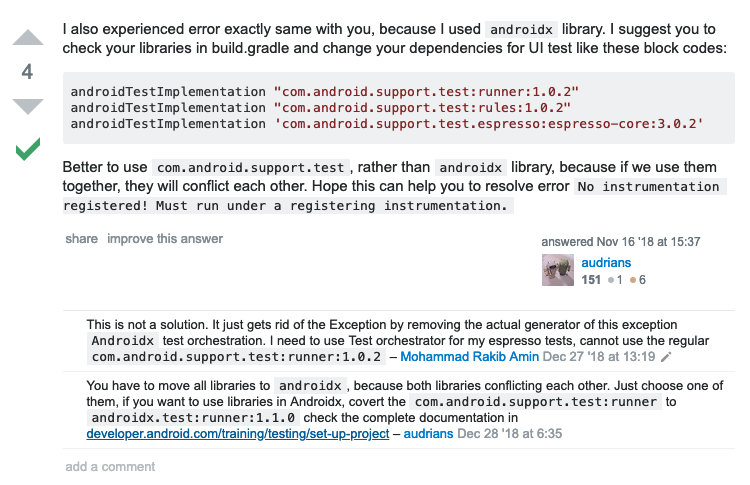Downvote this answer with the down arrow
750x485 pixels.
pyautogui.click(x=28, y=106)
